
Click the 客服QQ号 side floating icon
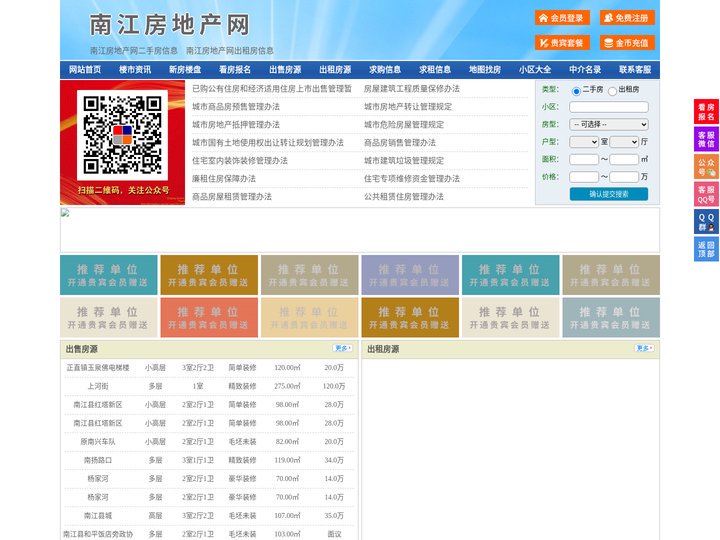[706, 194]
